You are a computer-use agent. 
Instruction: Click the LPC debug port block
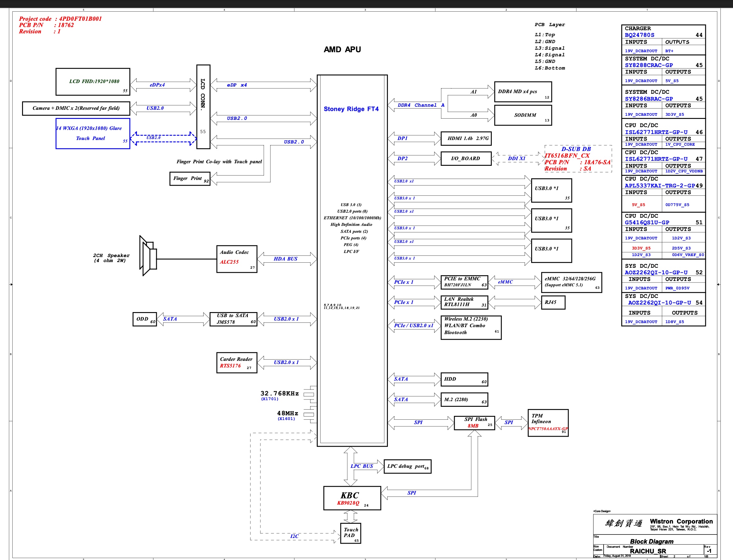coord(407,466)
